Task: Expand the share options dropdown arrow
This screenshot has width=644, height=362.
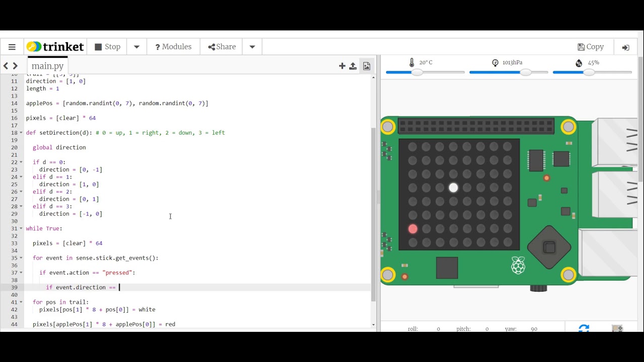Action: point(252,47)
